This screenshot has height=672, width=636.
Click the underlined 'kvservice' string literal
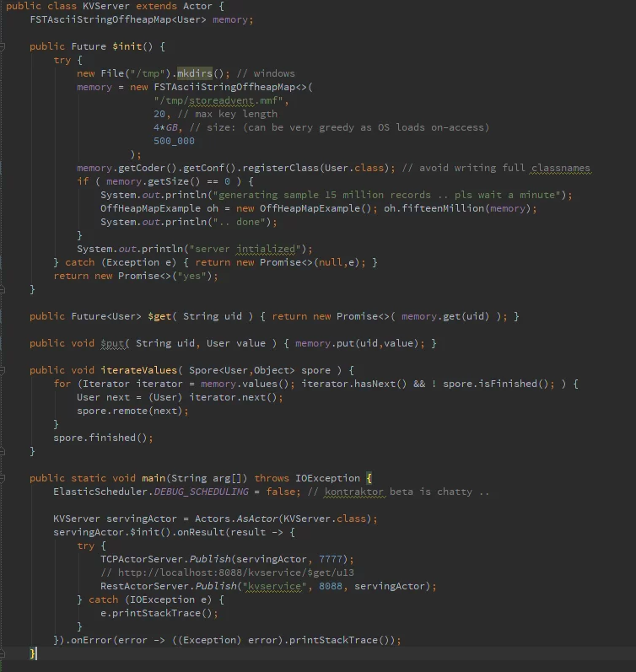pos(275,586)
